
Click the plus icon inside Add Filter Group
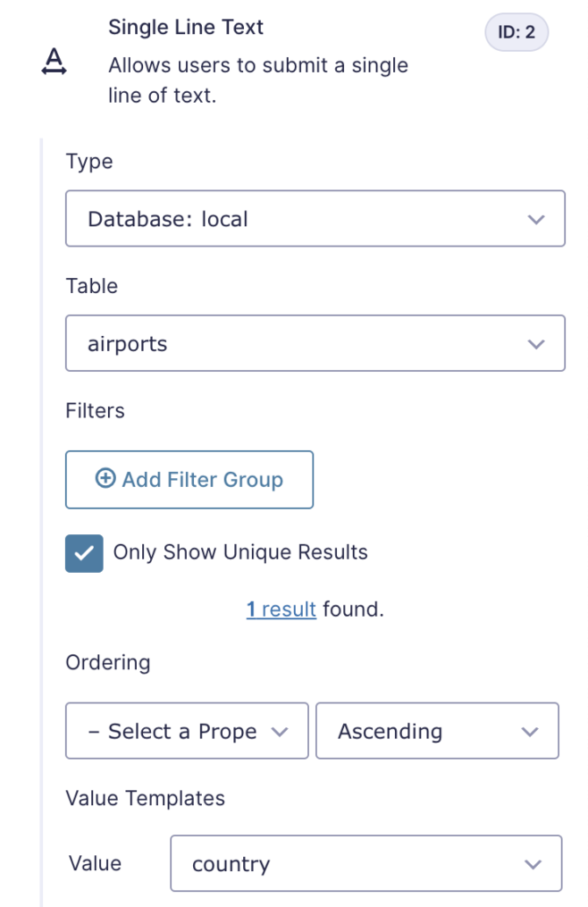[x=105, y=479]
